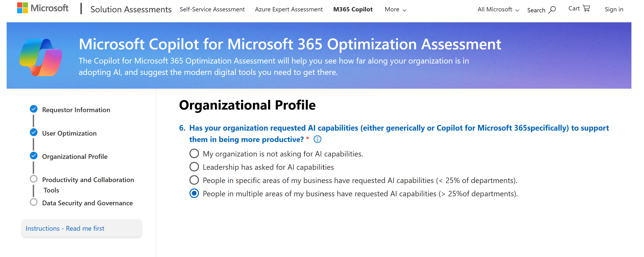
Task: Expand the All Microsoft dropdown
Action: tap(498, 9)
